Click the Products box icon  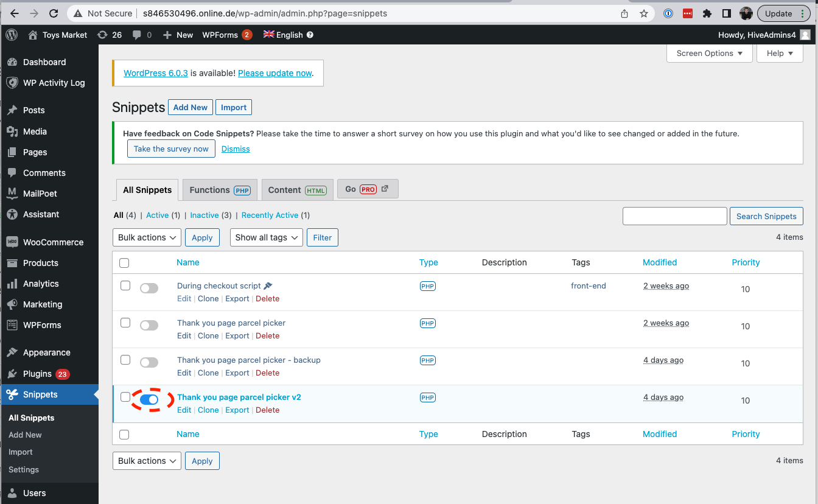point(12,263)
